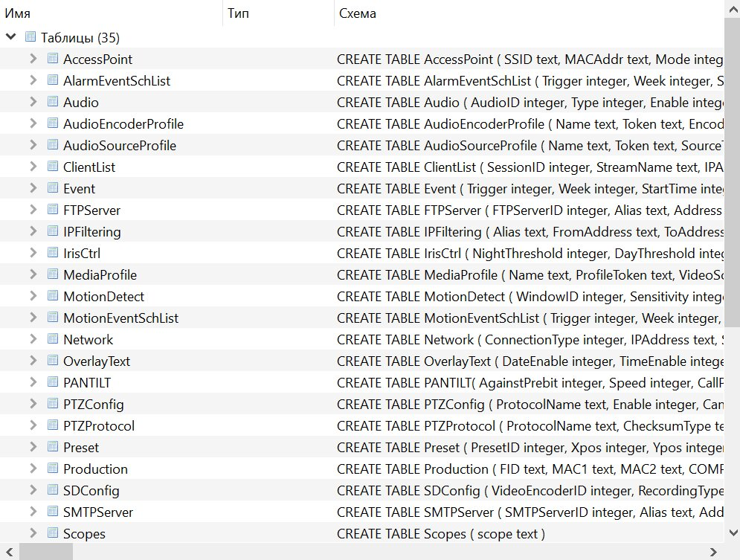Click the FTPServer table icon
This screenshot has height=560, width=740.
(x=53, y=210)
